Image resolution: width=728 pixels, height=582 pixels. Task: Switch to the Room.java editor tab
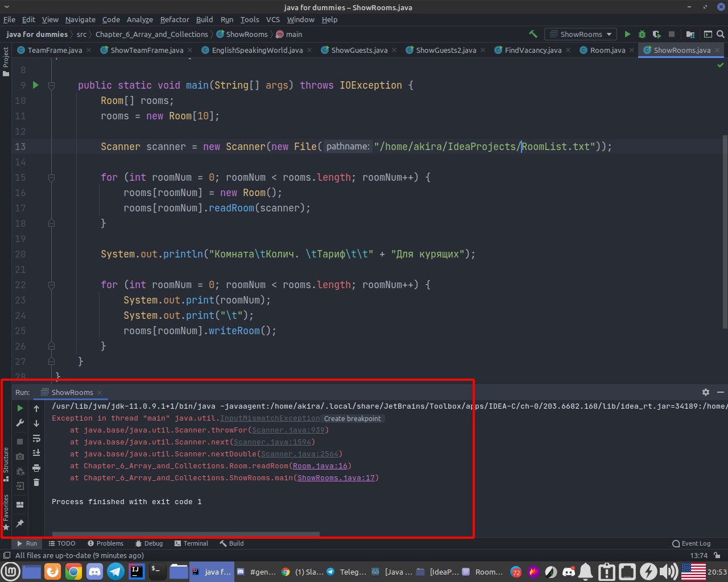pos(607,50)
